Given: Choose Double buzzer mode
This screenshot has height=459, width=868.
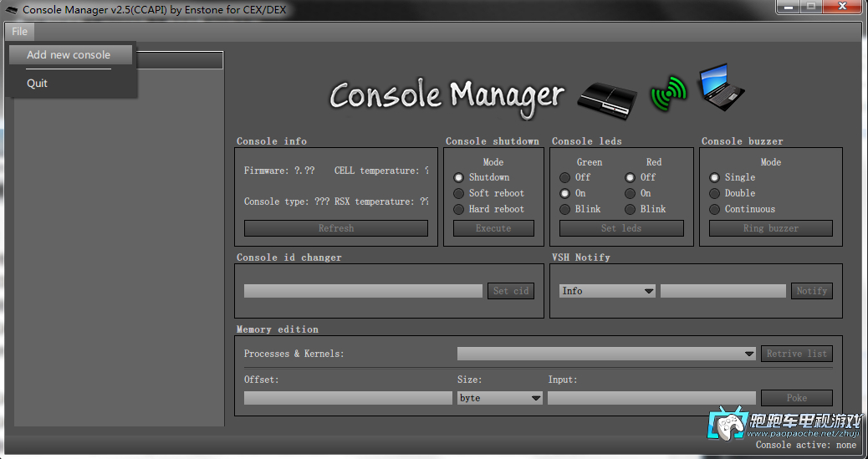Looking at the screenshot, I should tap(715, 193).
